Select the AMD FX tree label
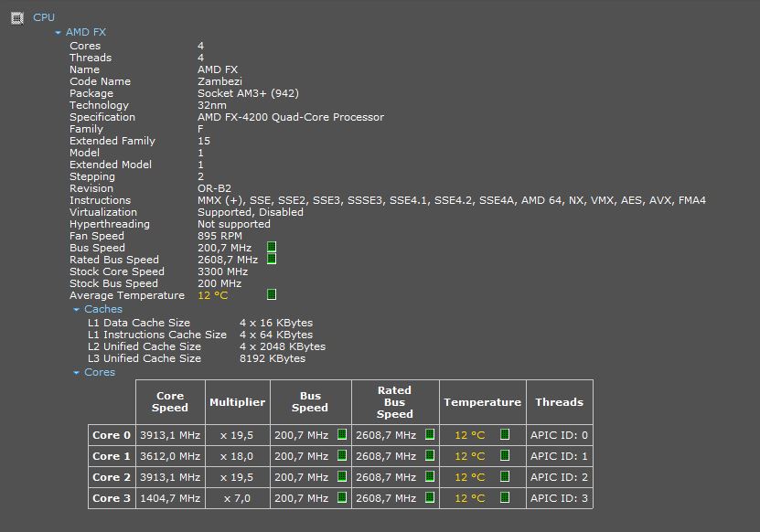Viewport: 760px width, 532px height. point(86,32)
